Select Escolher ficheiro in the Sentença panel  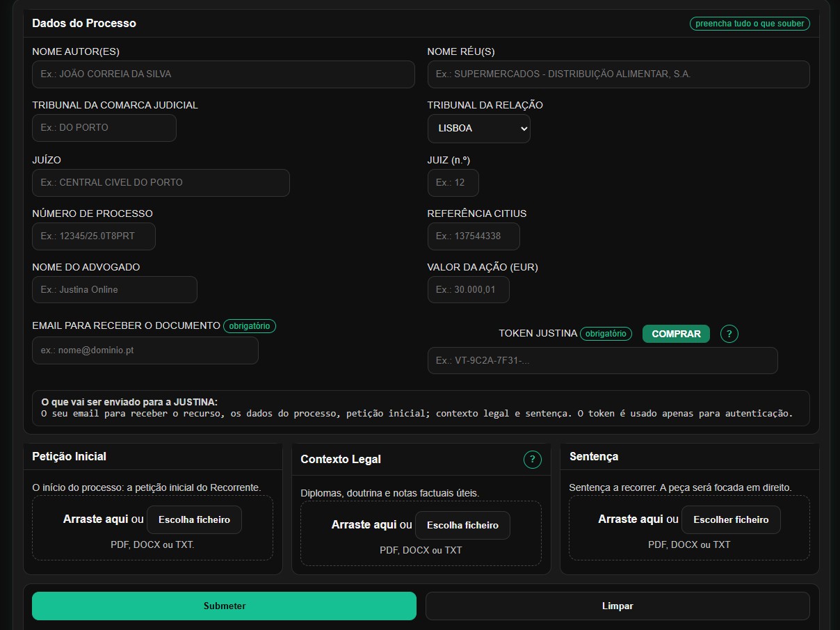tap(731, 519)
